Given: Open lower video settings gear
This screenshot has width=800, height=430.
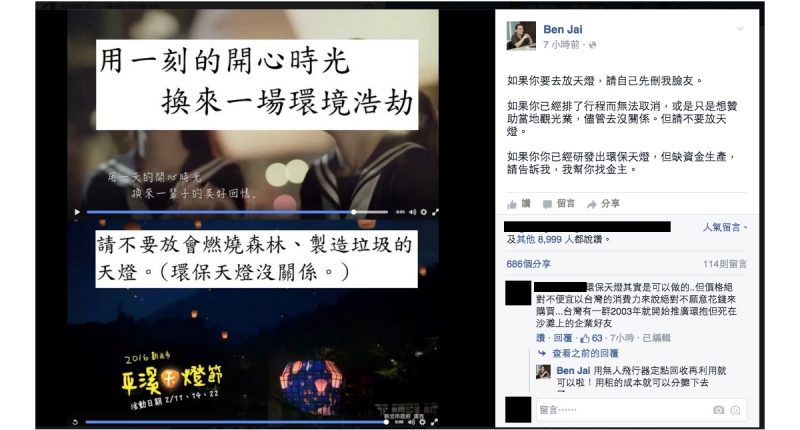Looking at the screenshot, I should [x=422, y=422].
